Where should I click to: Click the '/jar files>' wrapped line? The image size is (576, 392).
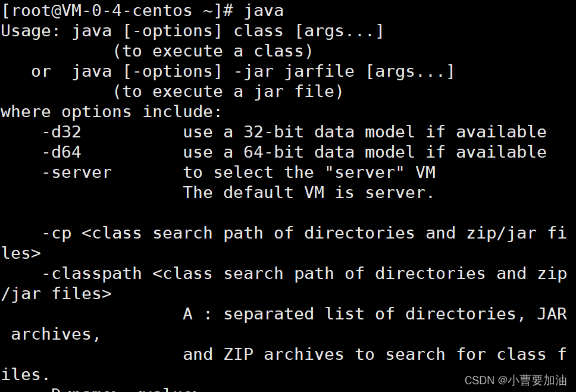tap(56, 294)
